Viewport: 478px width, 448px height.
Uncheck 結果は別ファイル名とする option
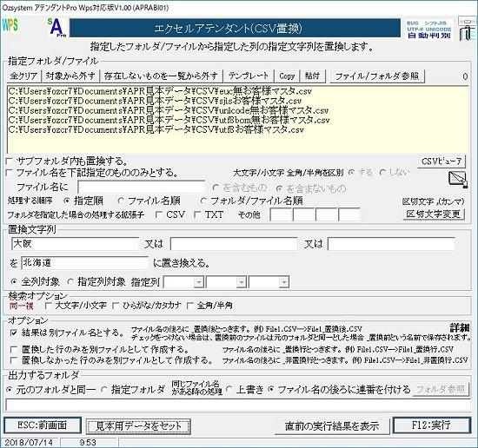[x=13, y=333]
